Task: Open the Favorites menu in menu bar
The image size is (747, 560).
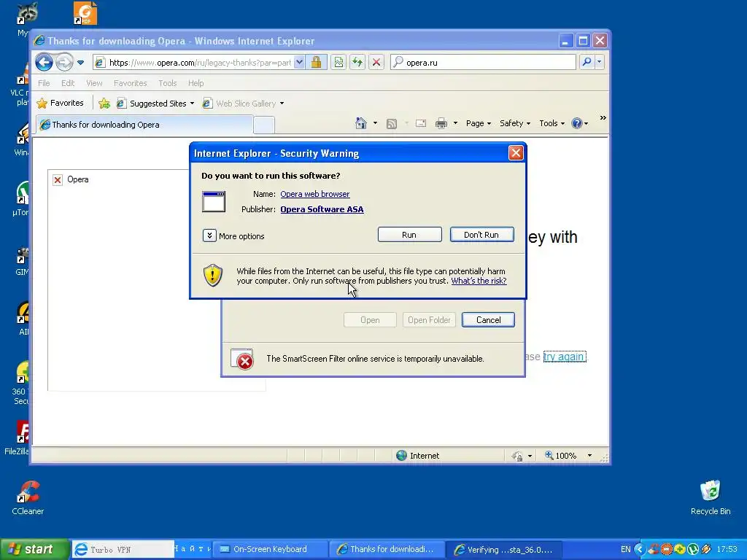Action: coord(130,83)
